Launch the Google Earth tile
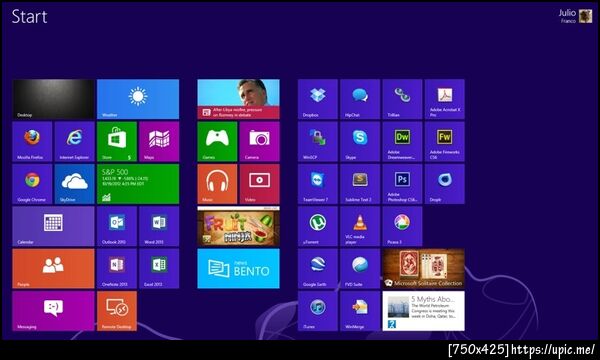 [318, 269]
